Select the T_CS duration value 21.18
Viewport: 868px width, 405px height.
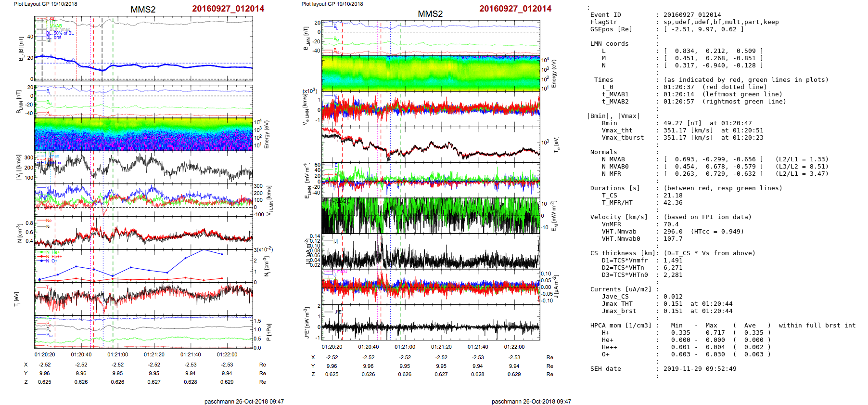[673, 196]
